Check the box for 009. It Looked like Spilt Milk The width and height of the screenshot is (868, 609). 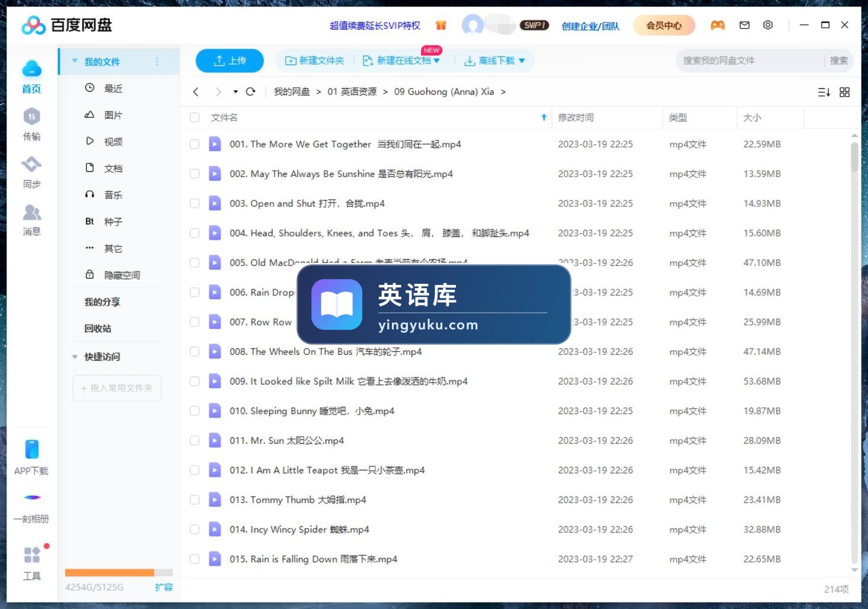194,381
